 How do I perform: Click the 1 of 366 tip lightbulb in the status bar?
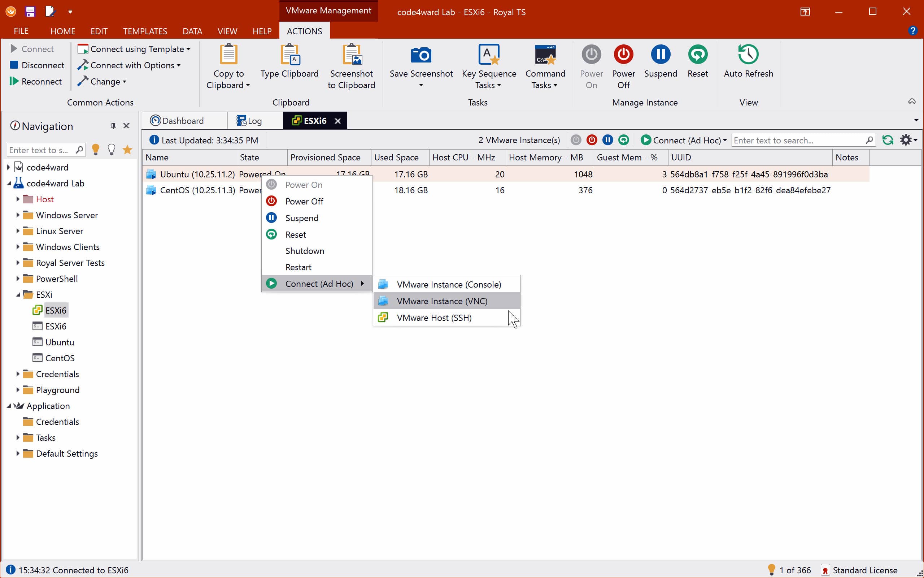tap(771, 570)
